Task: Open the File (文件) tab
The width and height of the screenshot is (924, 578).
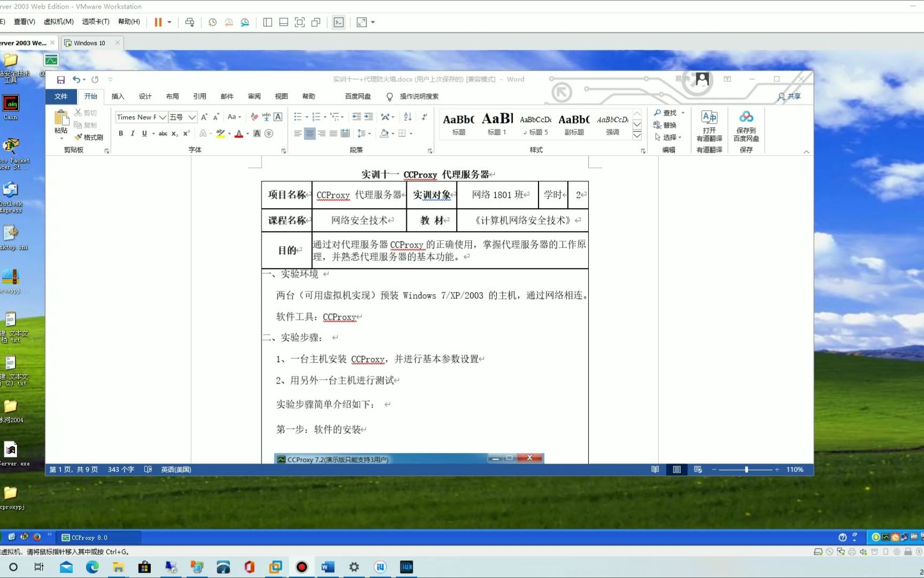Action: [61, 96]
